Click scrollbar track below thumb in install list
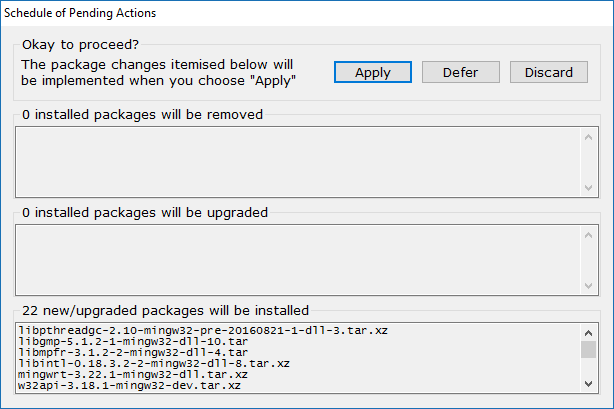Screen dimensions: 614x409 pos(590,368)
